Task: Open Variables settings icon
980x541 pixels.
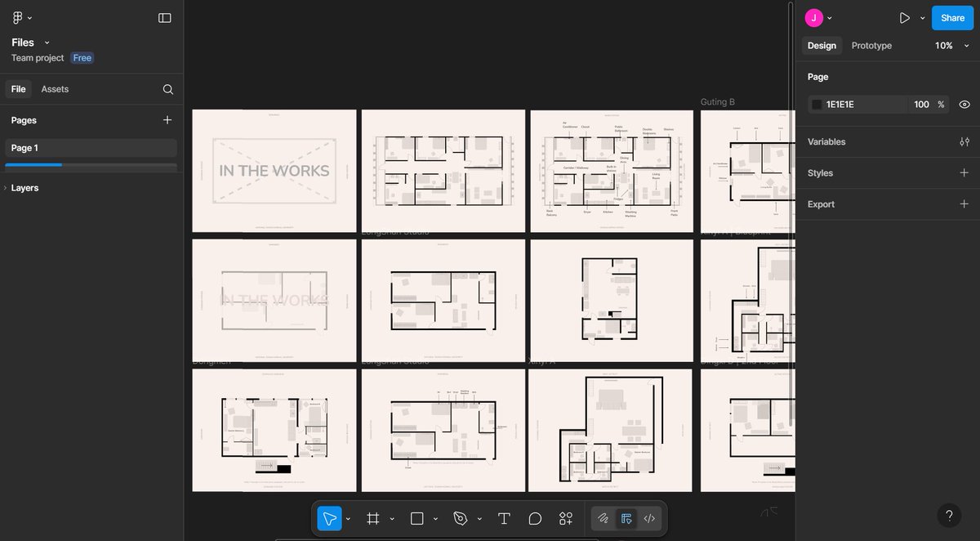Action: point(964,142)
